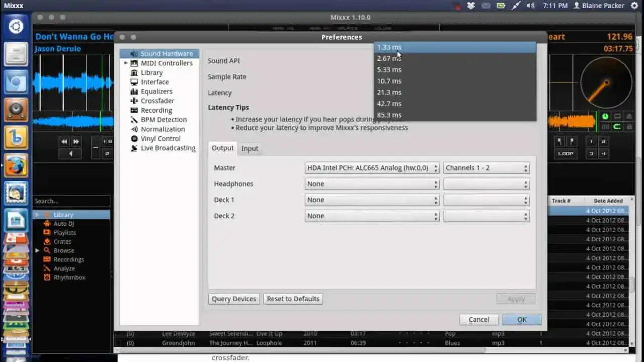The image size is (644, 362).
Task: Choose 85.3 ms latency option
Action: coord(455,115)
